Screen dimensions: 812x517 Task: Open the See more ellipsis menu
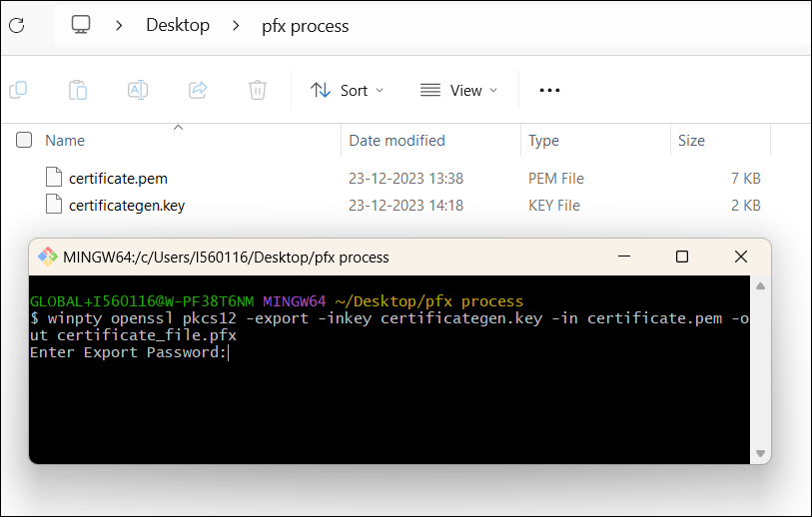pos(549,91)
